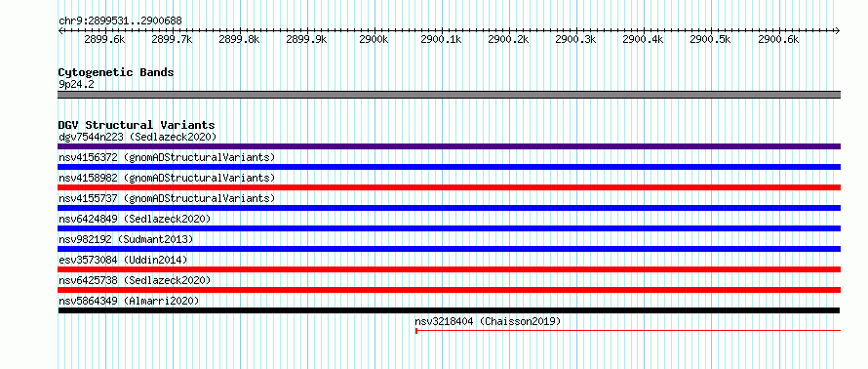
Task: Click the chr9:2899531..2900688 region label
Action: click(x=120, y=21)
